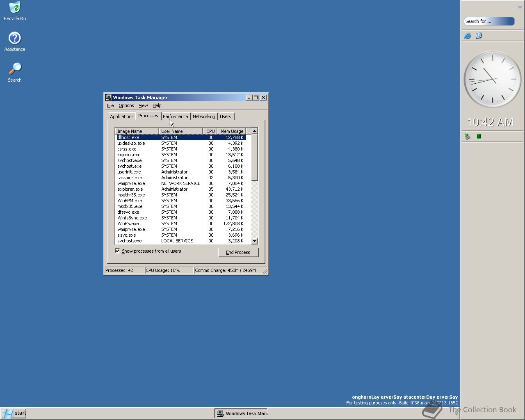
Task: Select the slsvc.exe process
Action: tap(180, 235)
